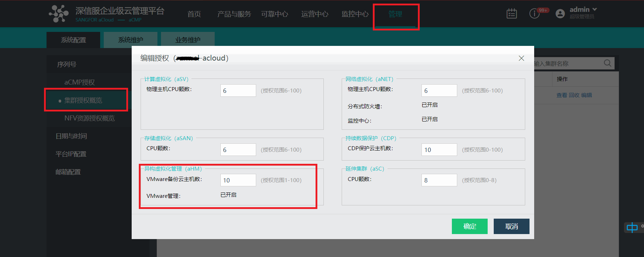This screenshot has width=644, height=257.
Task: Open 监控中心 menu
Action: click(x=355, y=14)
